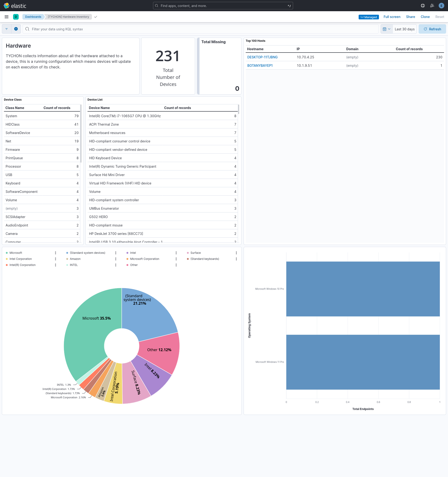Open the calendar quick date menu
Screen dimensions: 448x477
pos(387,29)
